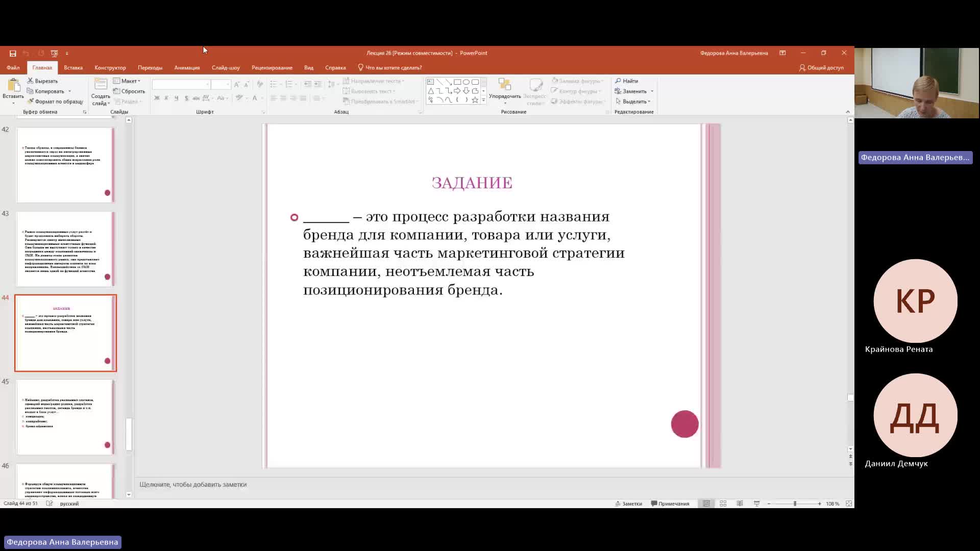The width and height of the screenshot is (980, 551).
Task: Click the thumbnail panel scrollbar handle
Action: [129, 434]
